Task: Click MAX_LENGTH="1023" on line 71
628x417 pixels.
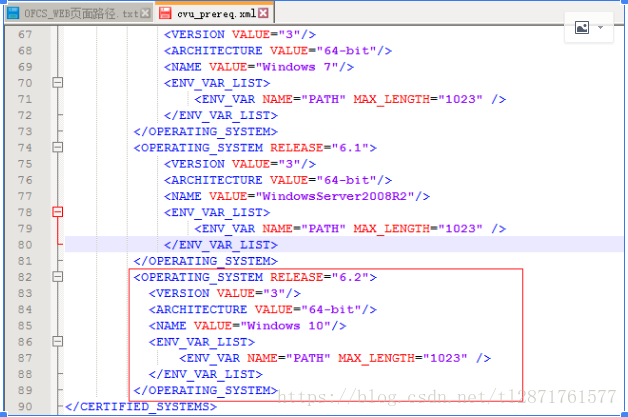Action: tap(418, 99)
